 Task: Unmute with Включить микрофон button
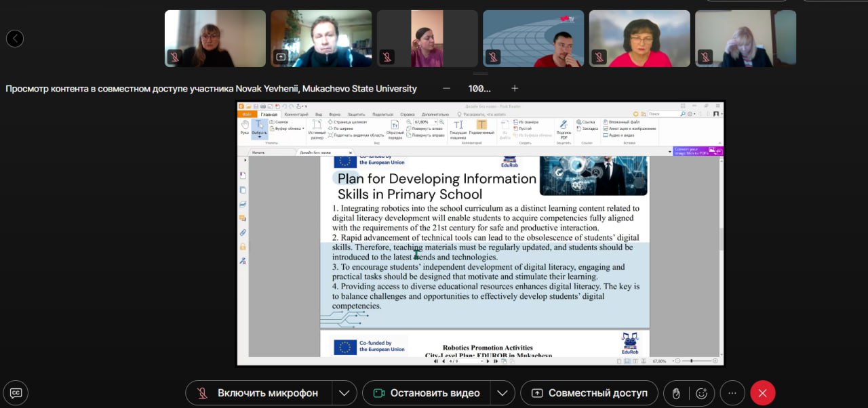pos(258,393)
